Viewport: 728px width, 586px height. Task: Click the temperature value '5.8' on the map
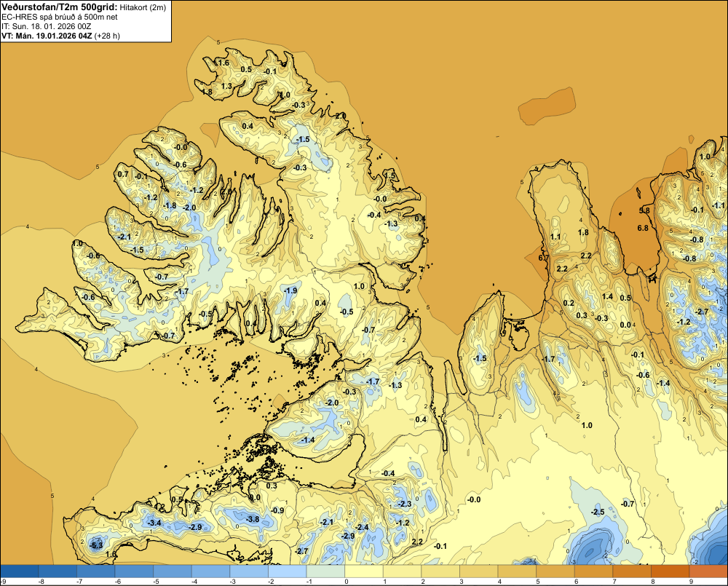(x=644, y=210)
